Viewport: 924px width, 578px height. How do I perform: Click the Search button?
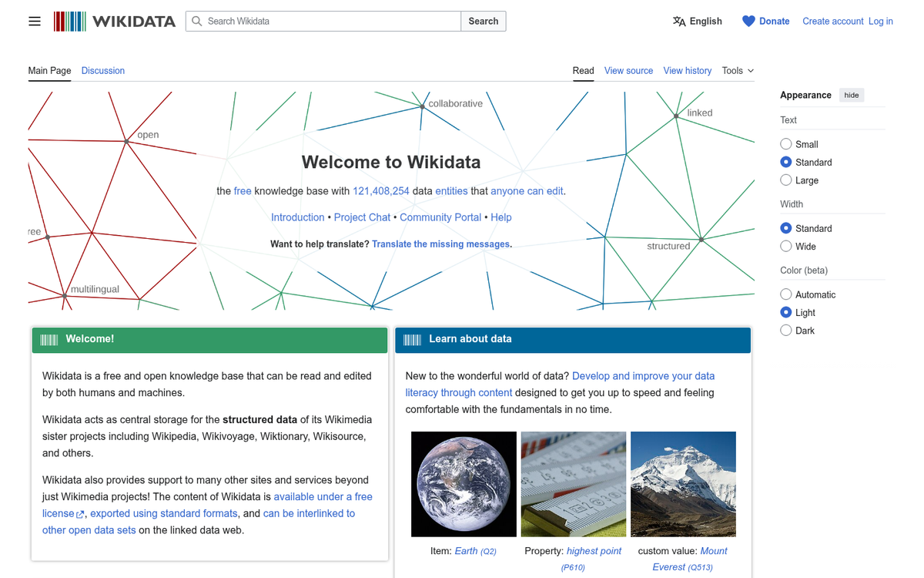point(484,22)
